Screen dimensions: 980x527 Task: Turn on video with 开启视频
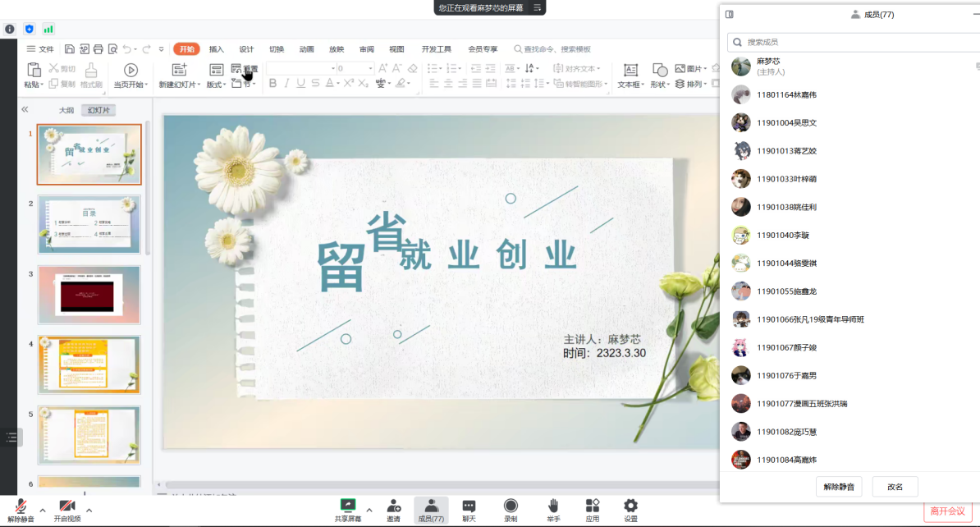pos(67,506)
